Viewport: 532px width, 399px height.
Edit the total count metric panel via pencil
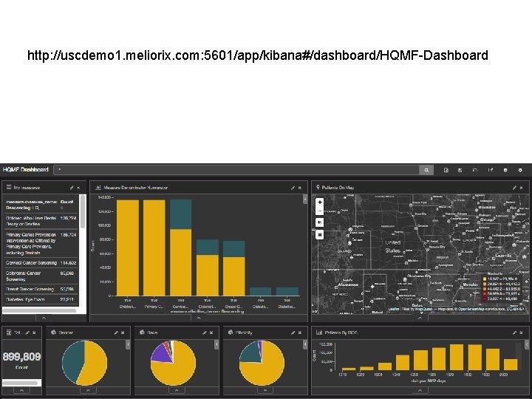tap(27, 332)
